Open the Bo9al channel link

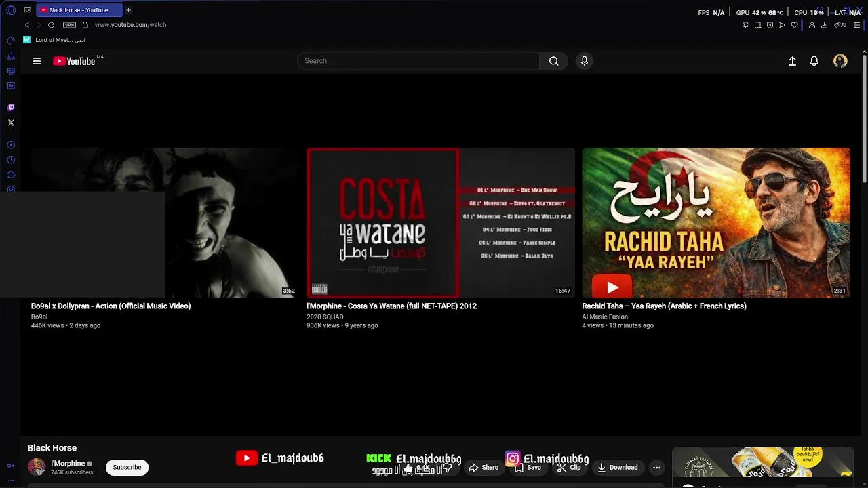coord(39,317)
